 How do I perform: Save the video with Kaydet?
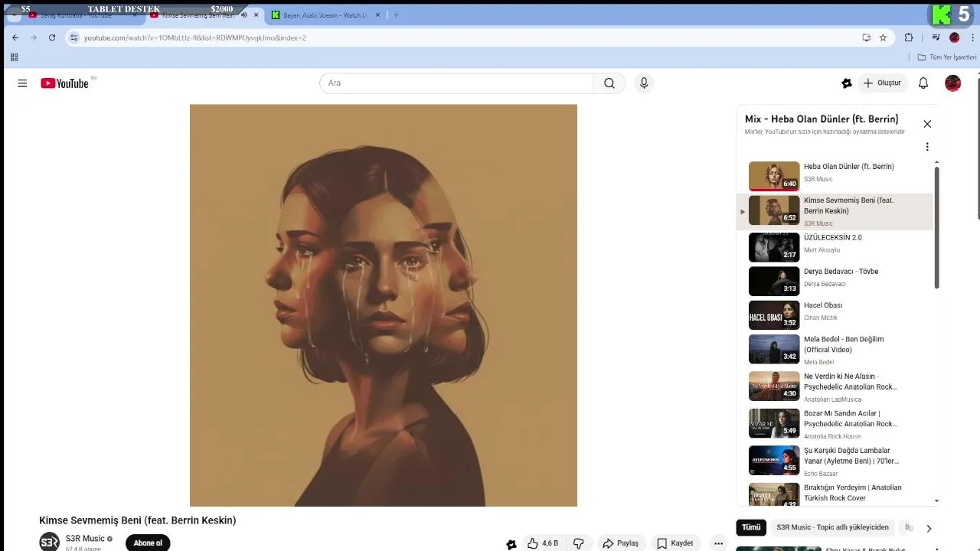point(675,543)
